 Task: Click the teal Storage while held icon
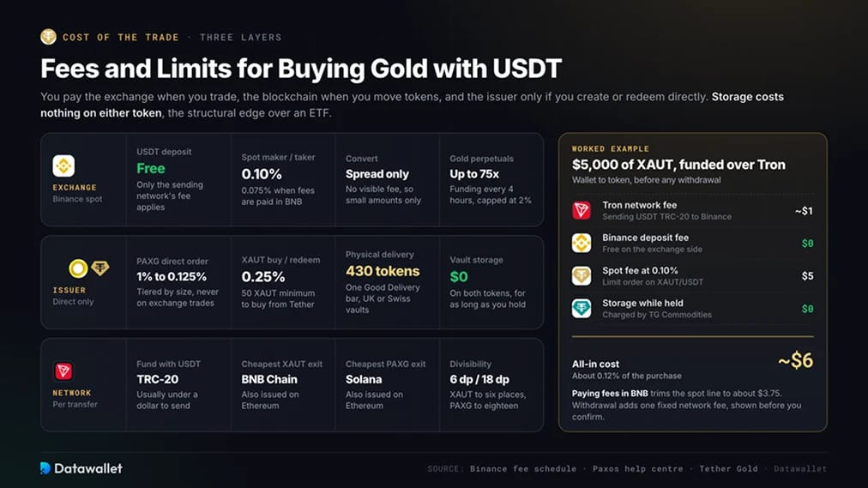(x=582, y=308)
